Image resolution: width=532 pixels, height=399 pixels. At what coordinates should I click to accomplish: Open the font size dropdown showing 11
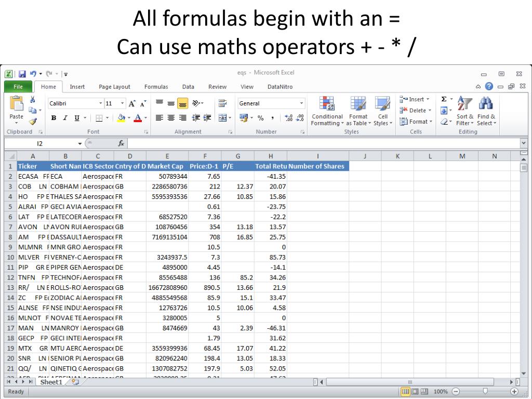click(122, 103)
